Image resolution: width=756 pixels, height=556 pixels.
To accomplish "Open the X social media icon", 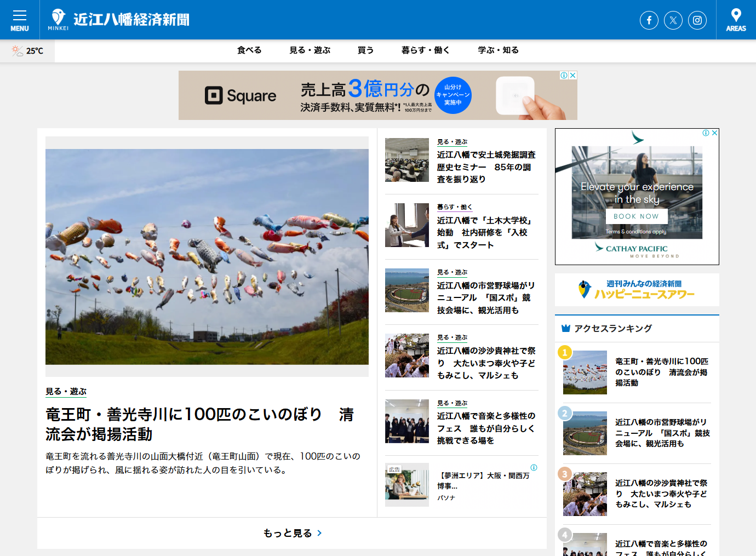I will [673, 20].
